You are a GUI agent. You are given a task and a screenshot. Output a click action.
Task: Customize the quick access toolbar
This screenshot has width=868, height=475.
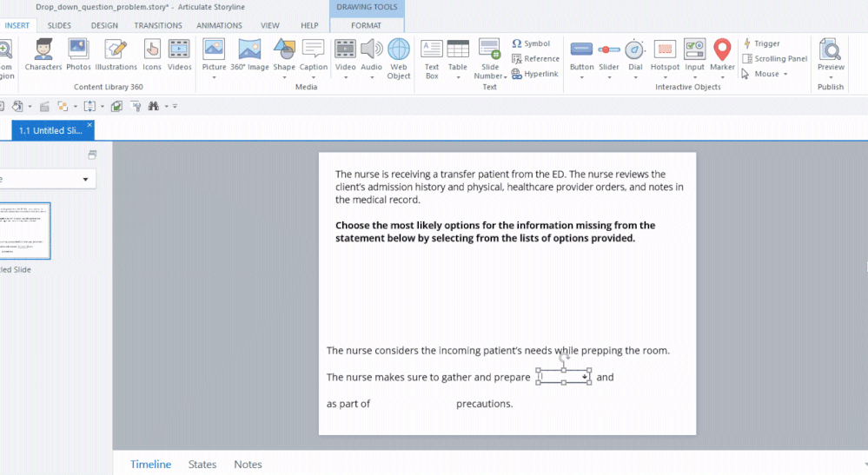coord(175,106)
